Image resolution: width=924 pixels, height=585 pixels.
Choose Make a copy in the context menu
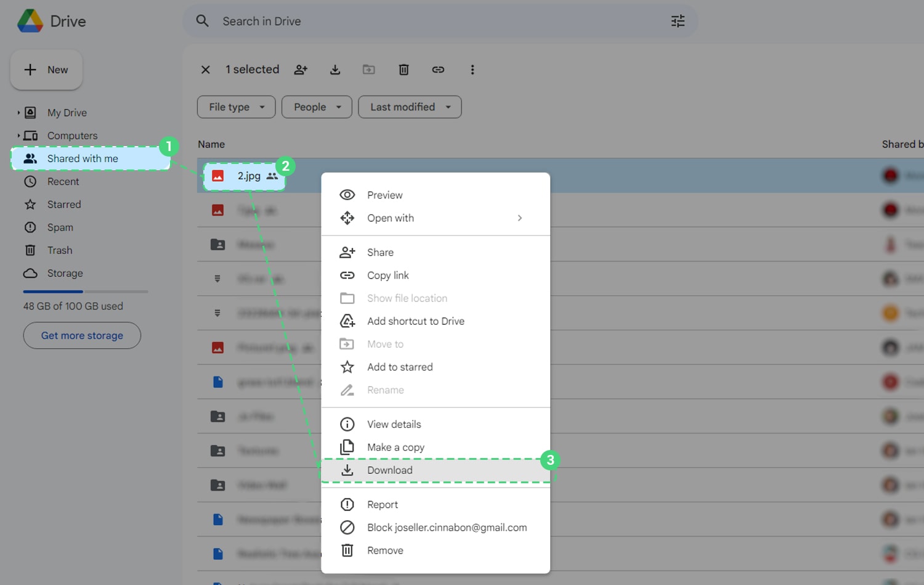395,447
